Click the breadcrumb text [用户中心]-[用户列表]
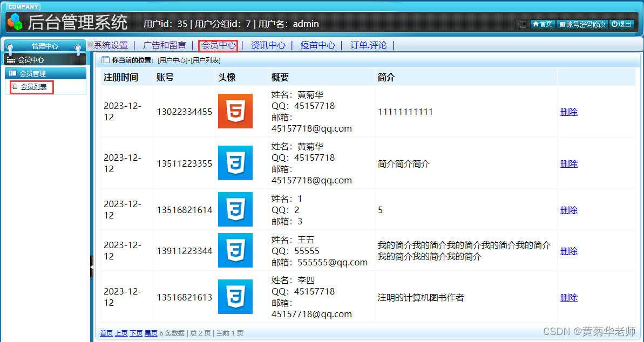This screenshot has height=342, width=644. (x=189, y=60)
